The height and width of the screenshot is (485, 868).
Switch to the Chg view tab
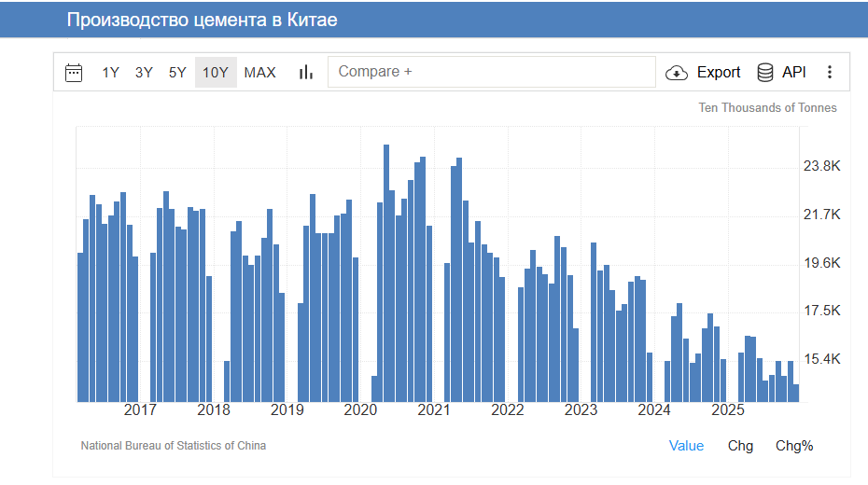(x=740, y=446)
